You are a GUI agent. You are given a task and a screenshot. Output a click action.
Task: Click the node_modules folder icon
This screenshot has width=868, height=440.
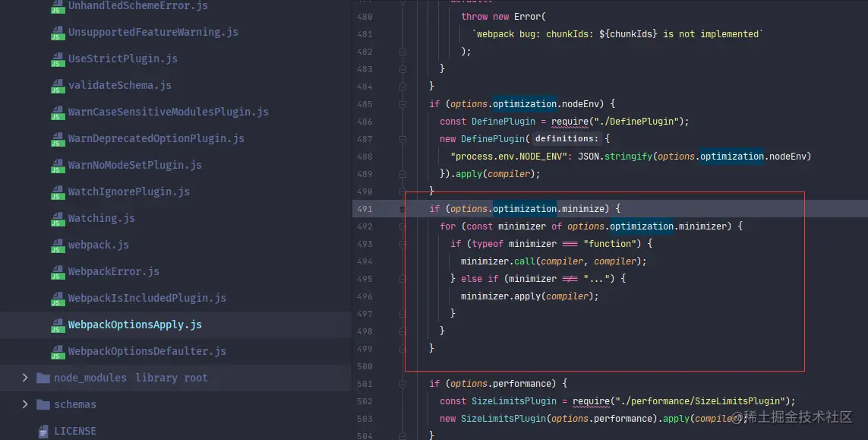[x=43, y=378]
